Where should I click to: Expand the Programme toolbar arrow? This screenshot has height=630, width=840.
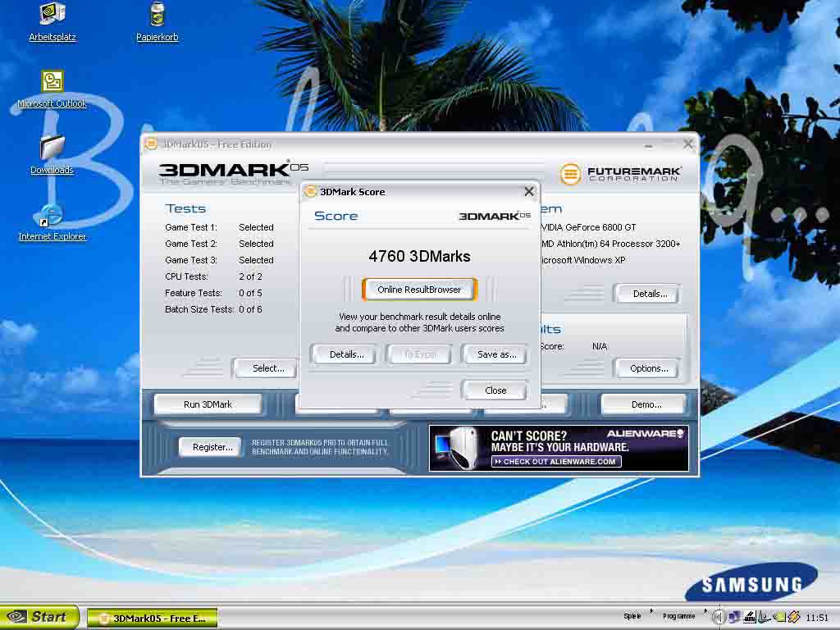click(x=705, y=610)
